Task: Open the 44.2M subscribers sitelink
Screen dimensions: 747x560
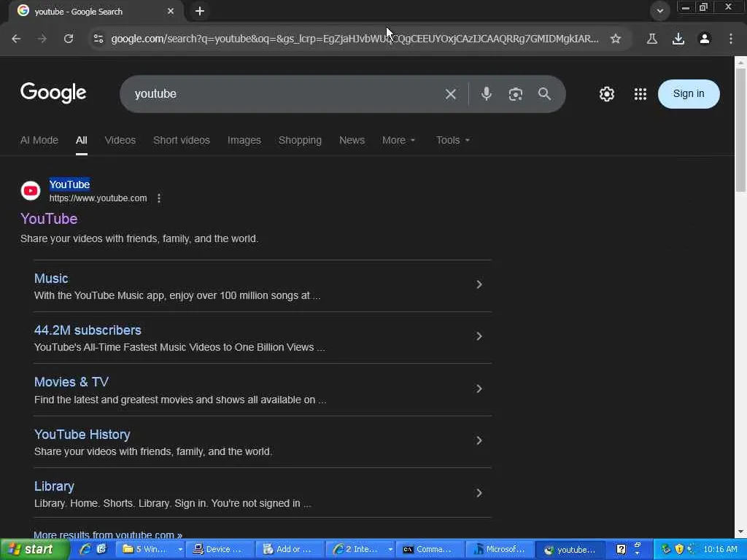Action: coord(88,330)
